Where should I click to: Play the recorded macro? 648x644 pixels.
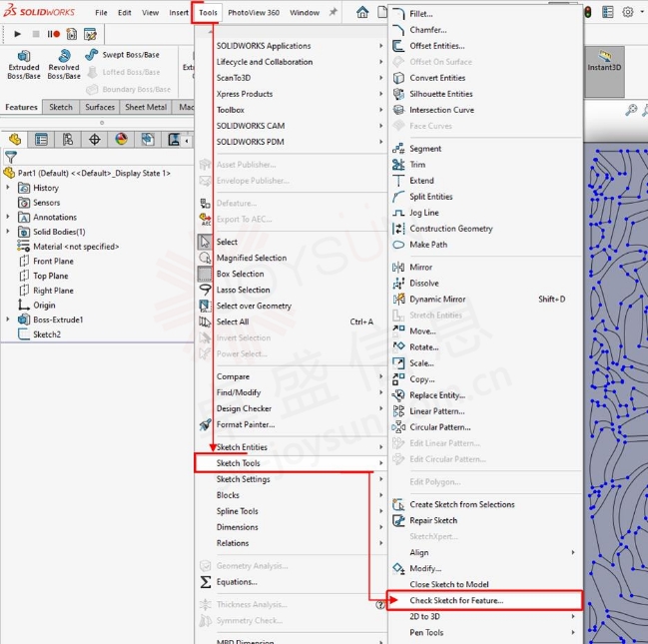point(17,34)
